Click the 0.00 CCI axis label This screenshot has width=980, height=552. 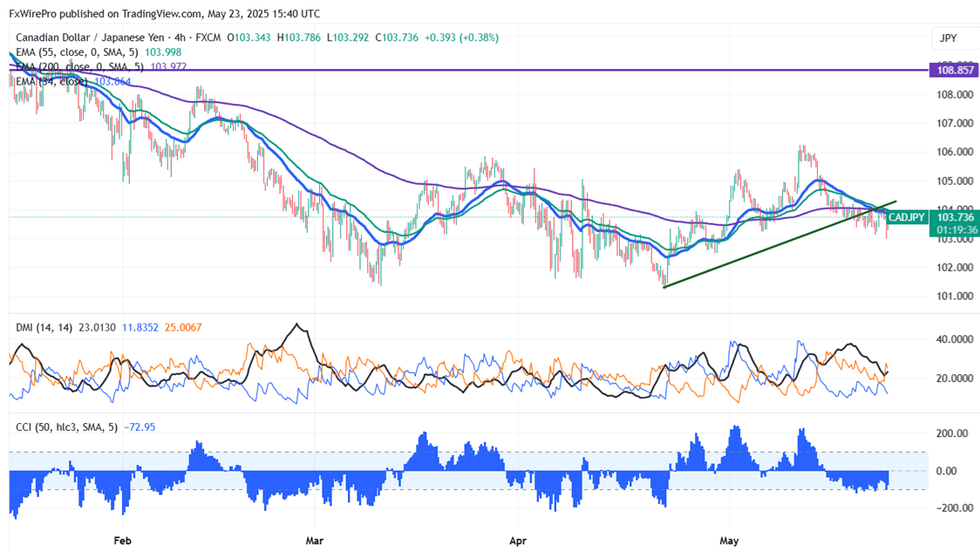[946, 471]
